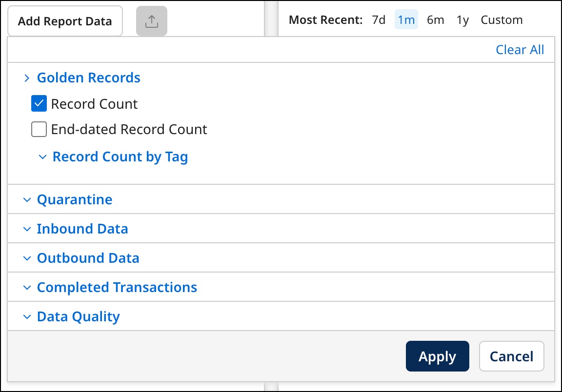
Task: Select the highlighted 1m filter
Action: pos(406,20)
